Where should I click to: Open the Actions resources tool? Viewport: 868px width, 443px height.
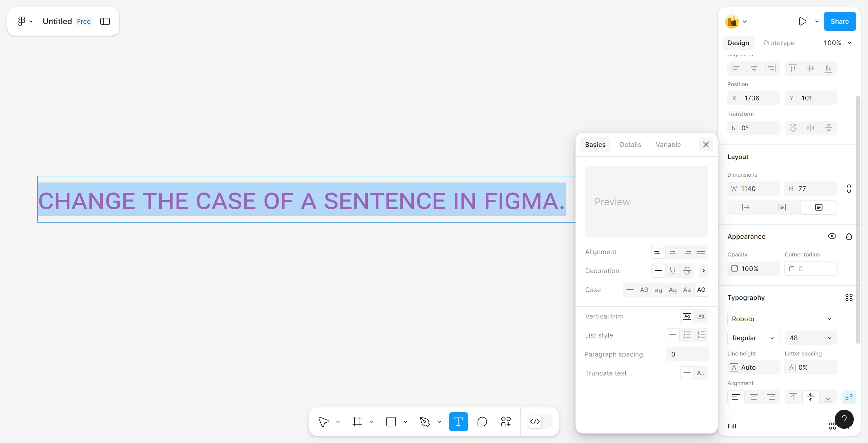pos(506,422)
